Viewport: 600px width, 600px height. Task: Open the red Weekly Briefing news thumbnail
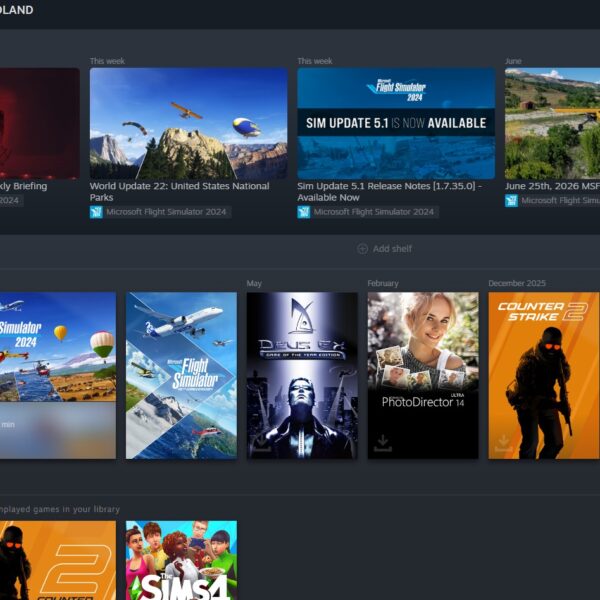(40, 123)
